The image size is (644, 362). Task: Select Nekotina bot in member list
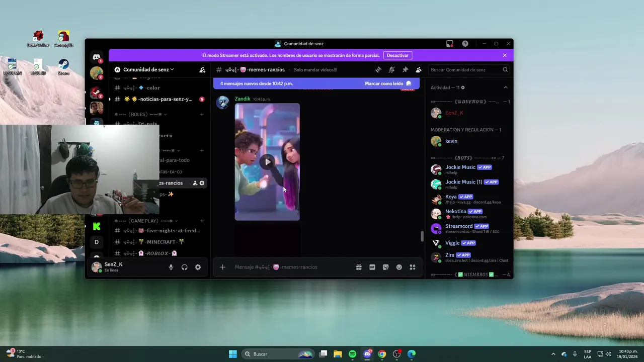[x=469, y=214]
